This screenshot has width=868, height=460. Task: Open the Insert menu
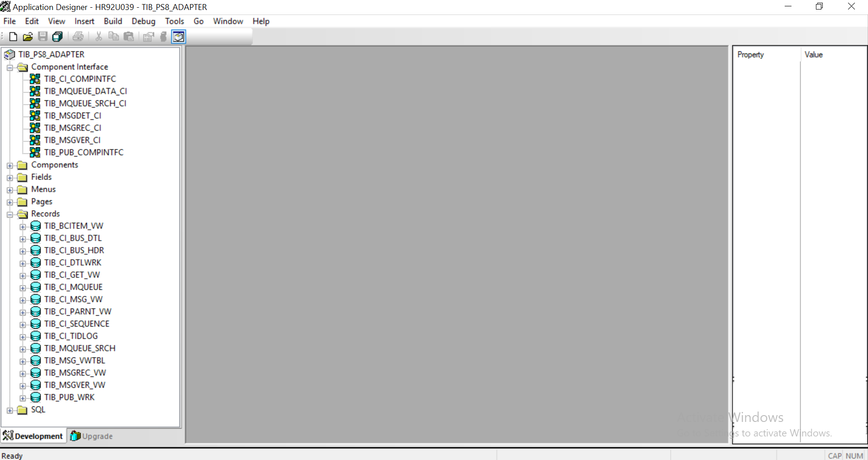tap(84, 21)
